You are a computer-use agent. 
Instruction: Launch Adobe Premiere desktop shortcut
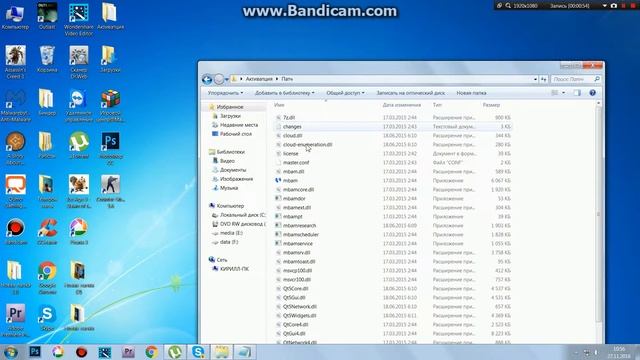[16, 321]
